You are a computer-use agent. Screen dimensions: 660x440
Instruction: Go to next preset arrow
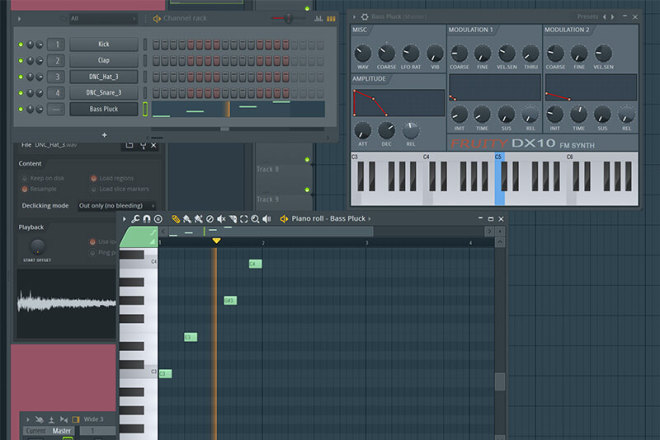click(612, 17)
